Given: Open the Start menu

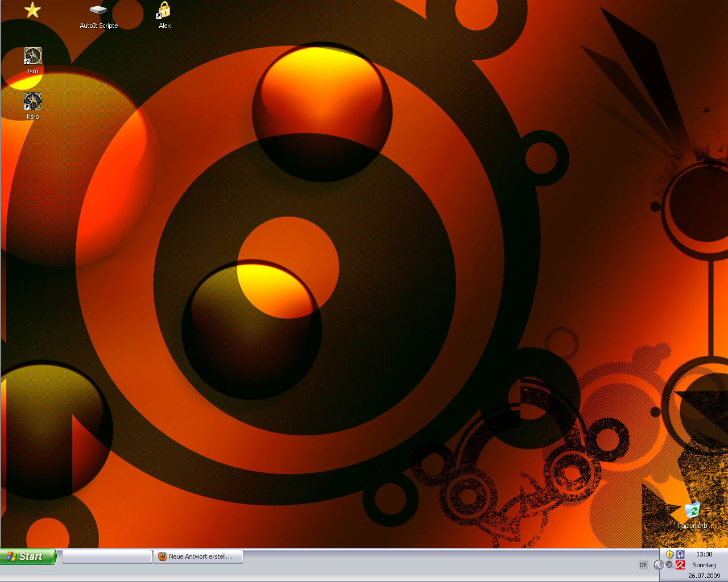Looking at the screenshot, I should 28,556.
